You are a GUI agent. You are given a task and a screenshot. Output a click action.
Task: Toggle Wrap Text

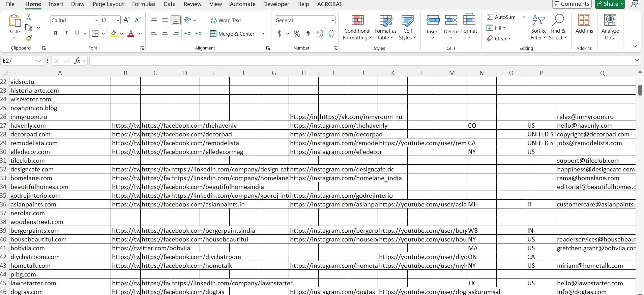pyautogui.click(x=226, y=20)
